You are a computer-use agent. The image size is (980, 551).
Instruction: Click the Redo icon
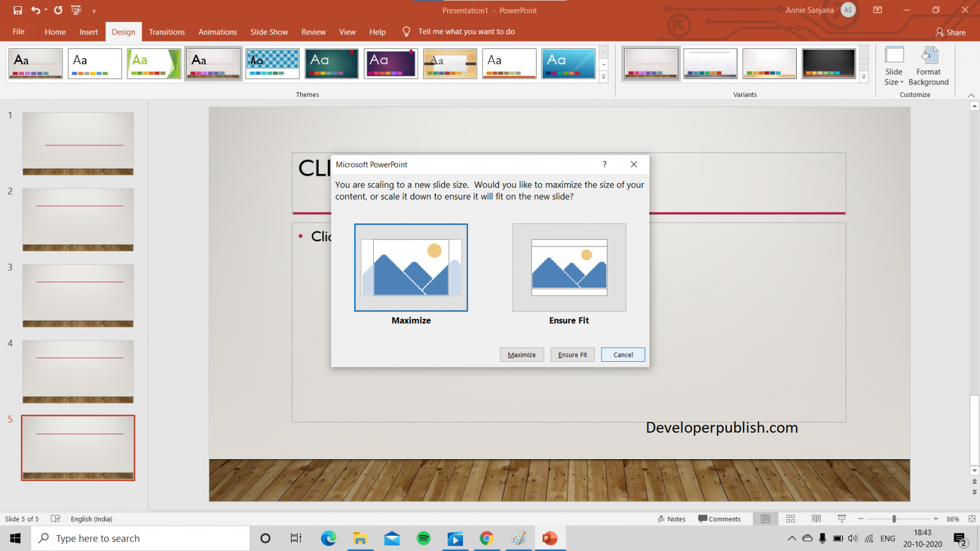point(57,10)
